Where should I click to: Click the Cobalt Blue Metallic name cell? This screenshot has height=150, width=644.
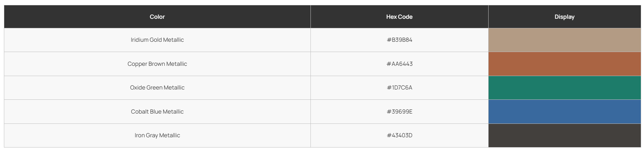tap(157, 112)
